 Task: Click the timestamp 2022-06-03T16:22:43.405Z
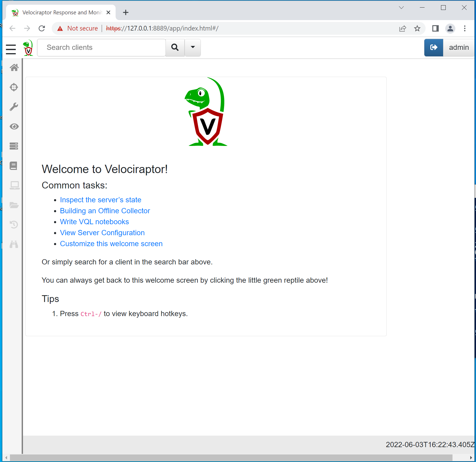430,445
